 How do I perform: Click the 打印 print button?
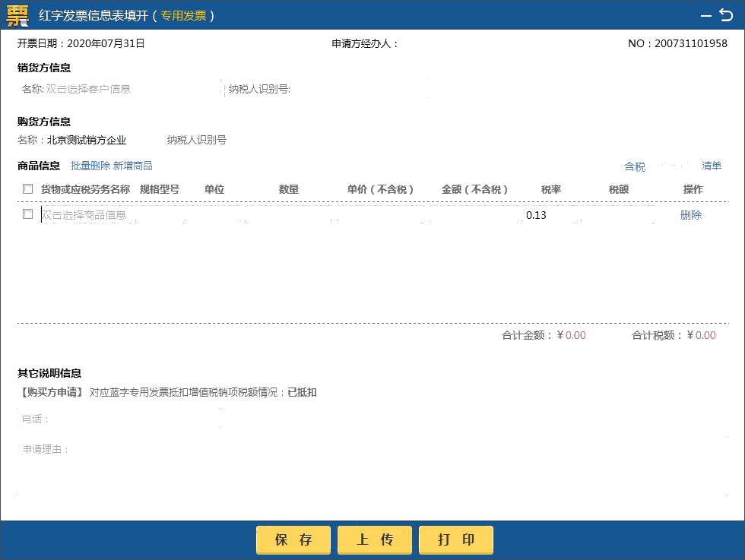point(456,539)
